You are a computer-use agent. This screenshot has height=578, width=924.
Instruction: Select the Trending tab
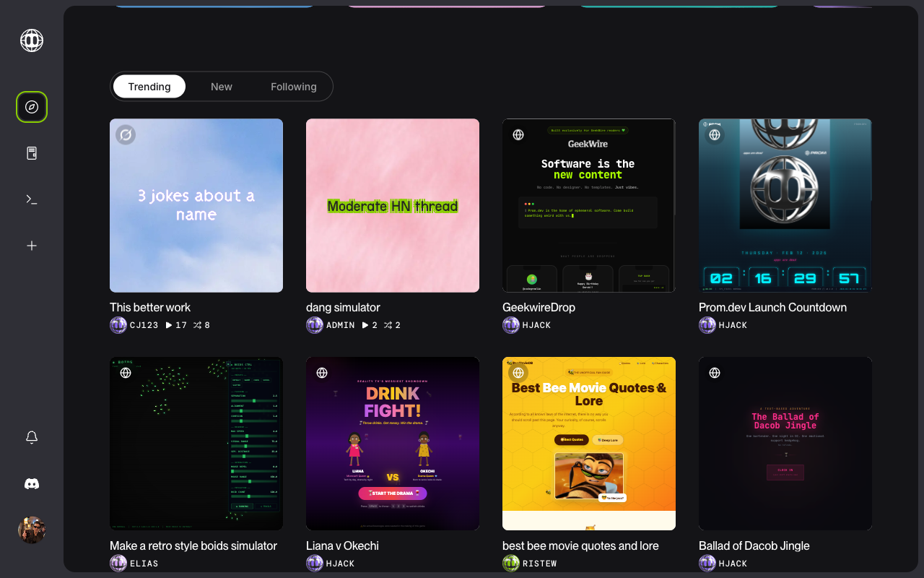pyautogui.click(x=149, y=86)
